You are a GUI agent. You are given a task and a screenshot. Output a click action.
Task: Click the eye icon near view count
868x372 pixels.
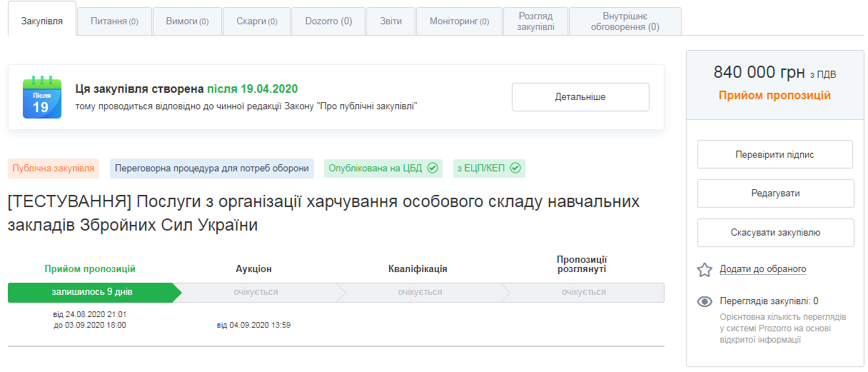(x=705, y=301)
